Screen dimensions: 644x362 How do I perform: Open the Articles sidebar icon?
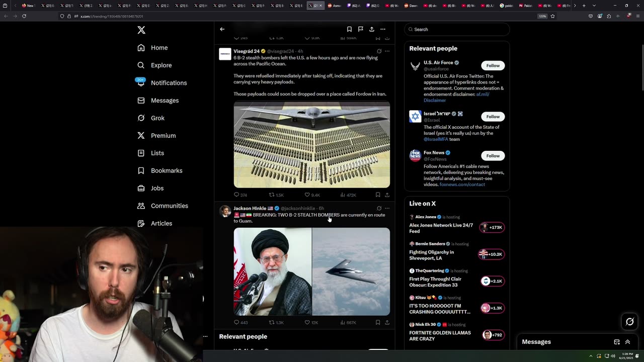pyautogui.click(x=141, y=223)
